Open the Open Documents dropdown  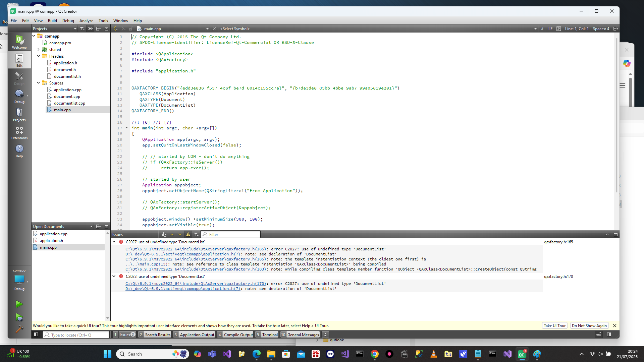click(x=63, y=227)
